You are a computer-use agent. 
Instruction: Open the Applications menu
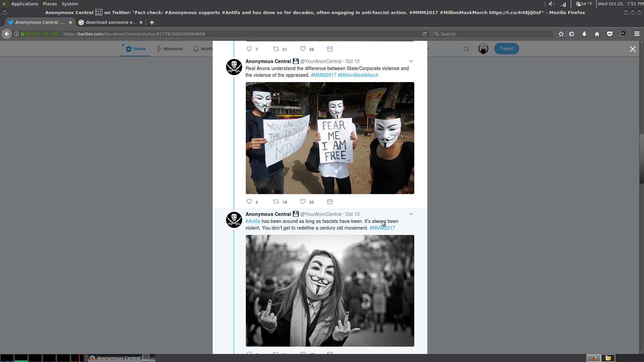coord(24,4)
